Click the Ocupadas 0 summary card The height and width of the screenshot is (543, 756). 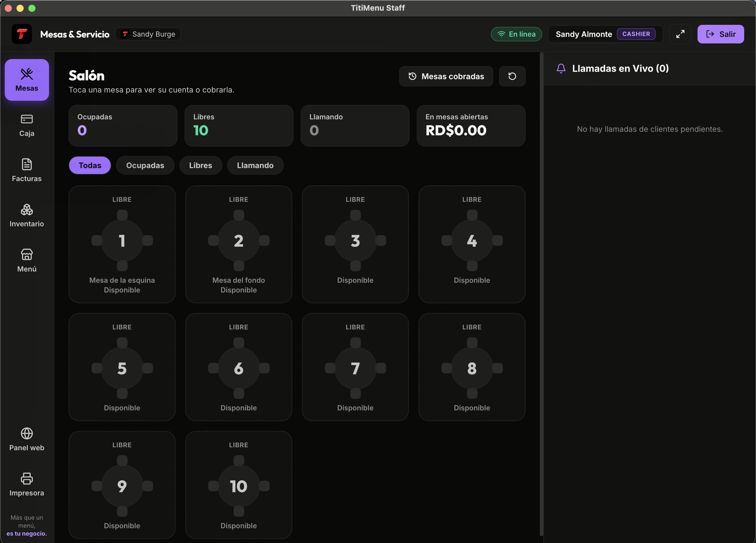123,126
